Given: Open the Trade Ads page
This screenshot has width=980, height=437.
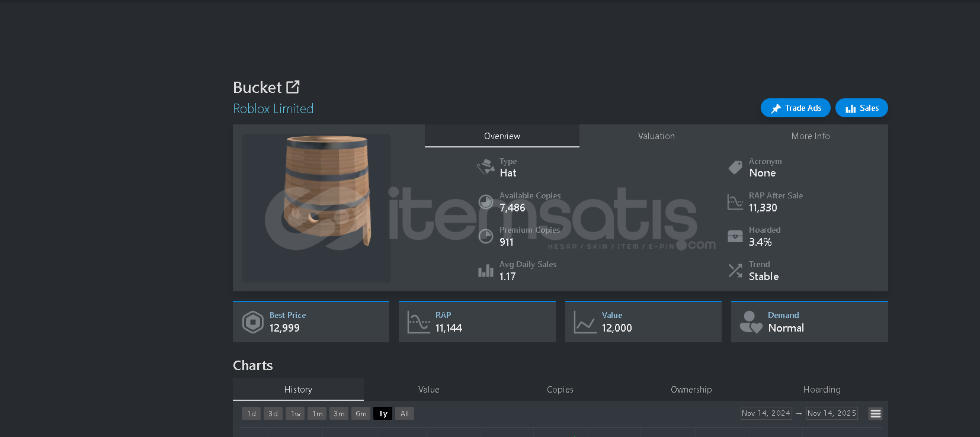Looking at the screenshot, I should [x=796, y=108].
